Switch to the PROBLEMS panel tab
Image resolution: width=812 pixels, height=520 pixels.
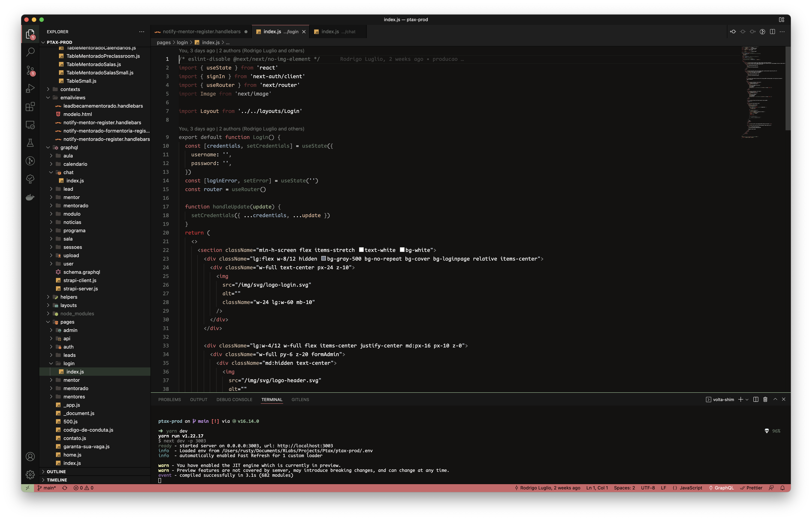tap(169, 400)
